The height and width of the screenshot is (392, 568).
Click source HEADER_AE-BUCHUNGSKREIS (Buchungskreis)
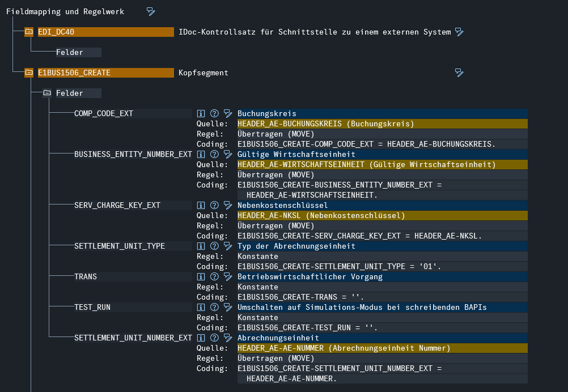(383, 124)
